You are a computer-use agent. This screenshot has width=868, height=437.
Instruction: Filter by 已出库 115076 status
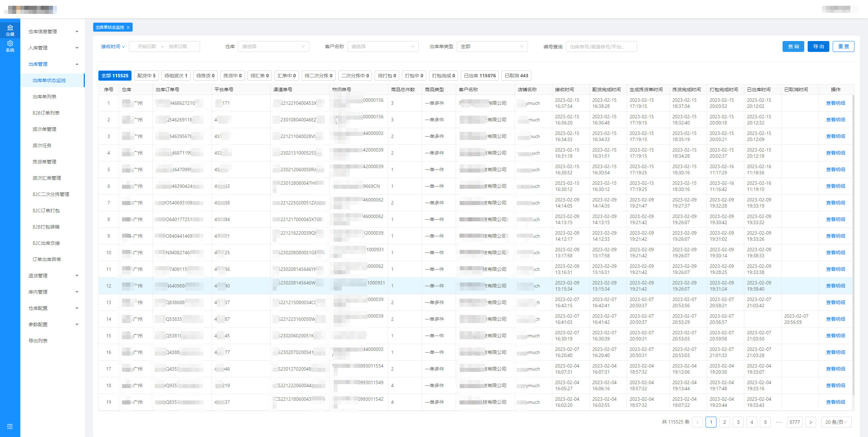click(x=480, y=76)
